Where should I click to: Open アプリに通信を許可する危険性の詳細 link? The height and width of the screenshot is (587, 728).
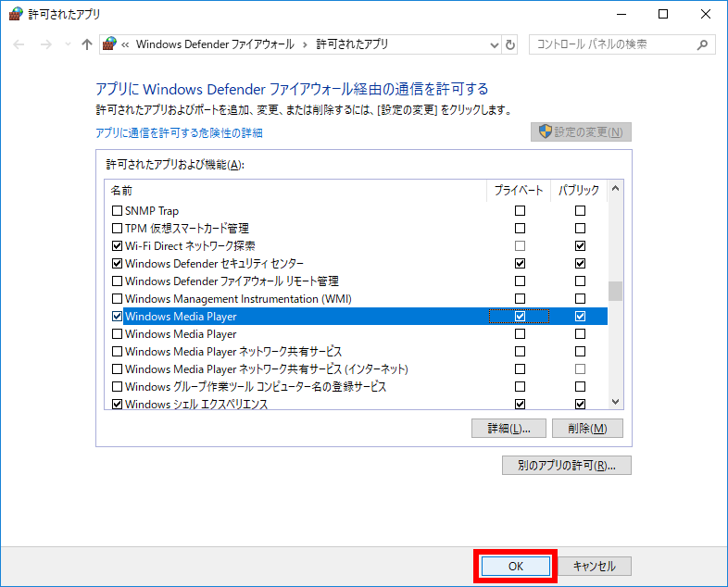point(179,133)
